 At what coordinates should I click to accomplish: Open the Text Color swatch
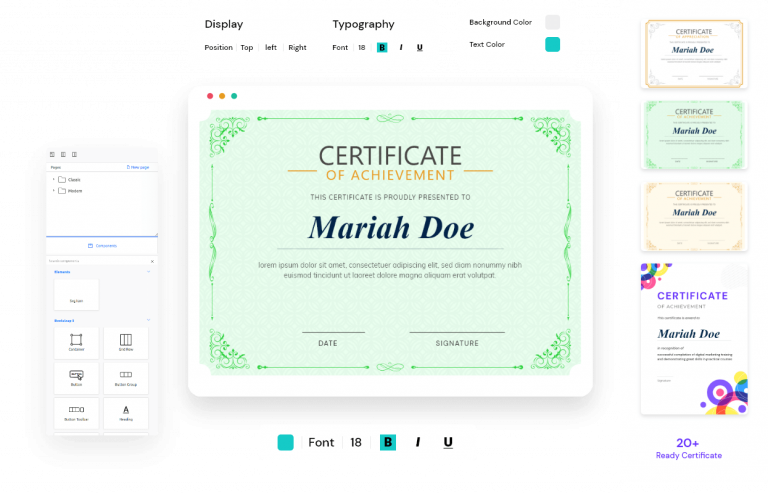552,44
